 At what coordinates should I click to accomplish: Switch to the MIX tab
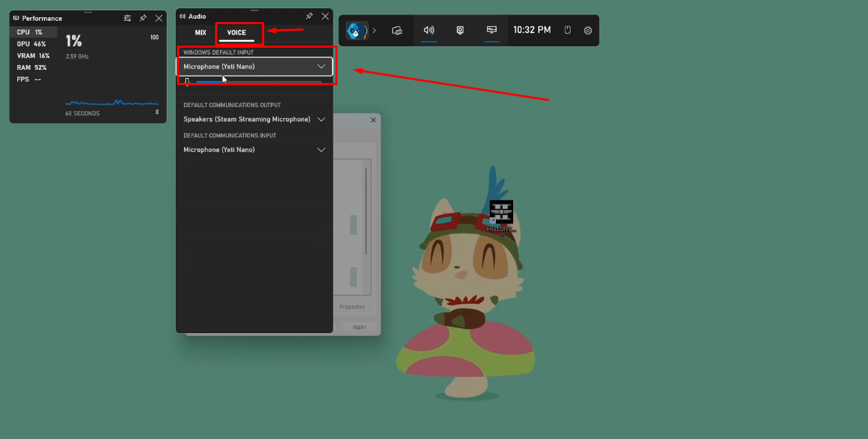pos(201,32)
